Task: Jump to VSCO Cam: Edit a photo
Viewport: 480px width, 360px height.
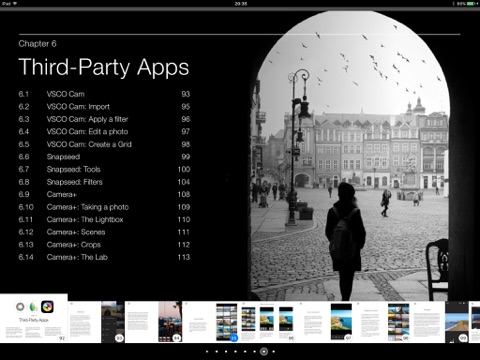Action: (104, 132)
